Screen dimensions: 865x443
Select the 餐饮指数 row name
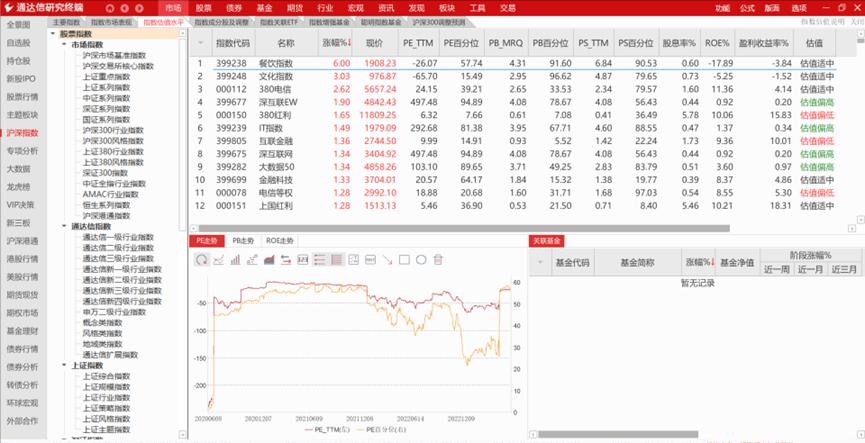276,63
